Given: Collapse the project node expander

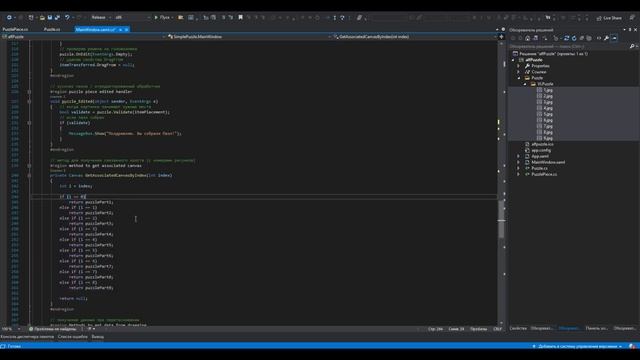Looking at the screenshot, I should point(513,60).
